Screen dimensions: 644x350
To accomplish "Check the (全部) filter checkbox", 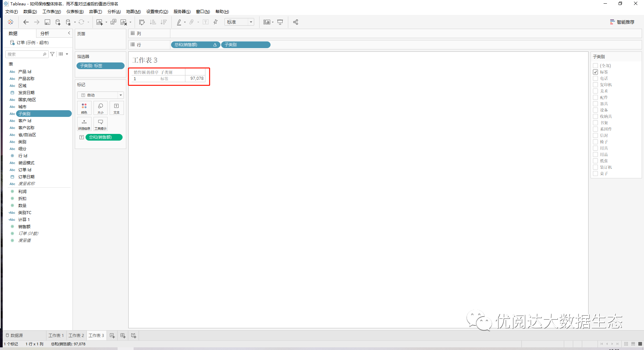I will (595, 66).
